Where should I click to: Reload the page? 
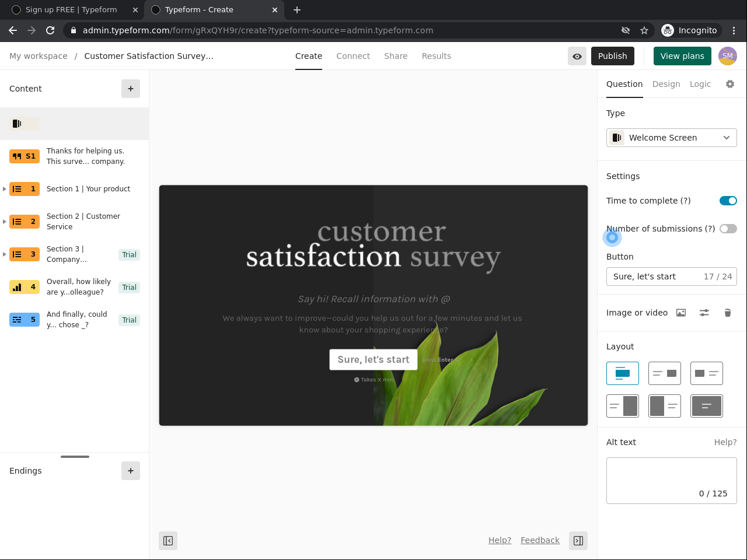tap(50, 30)
